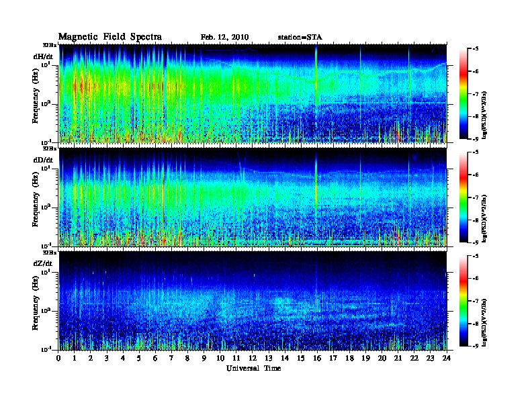Click hour 5 on the Universal Time axis
This screenshot has width=532, height=411.
point(139,359)
